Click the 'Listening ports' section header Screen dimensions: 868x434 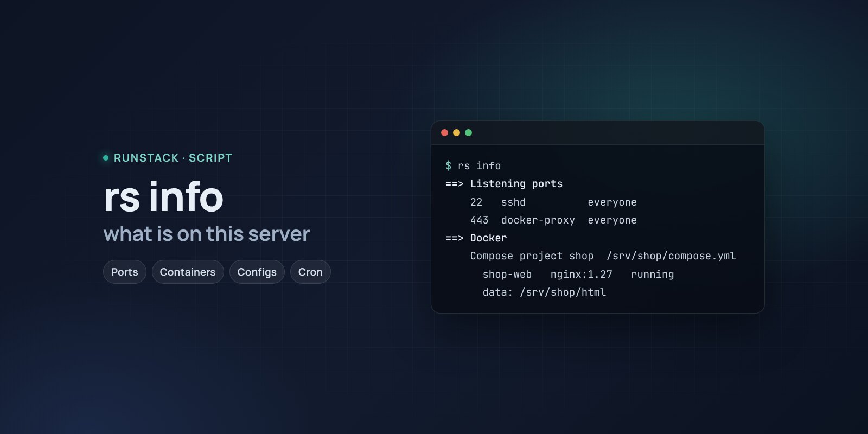pos(516,184)
